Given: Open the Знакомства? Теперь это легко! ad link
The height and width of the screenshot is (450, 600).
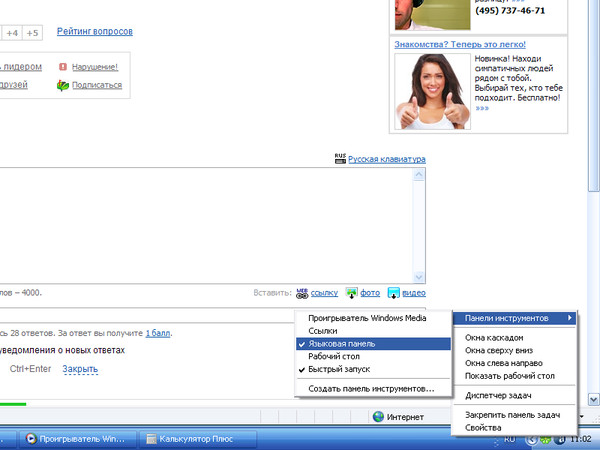Looking at the screenshot, I should pos(460,44).
